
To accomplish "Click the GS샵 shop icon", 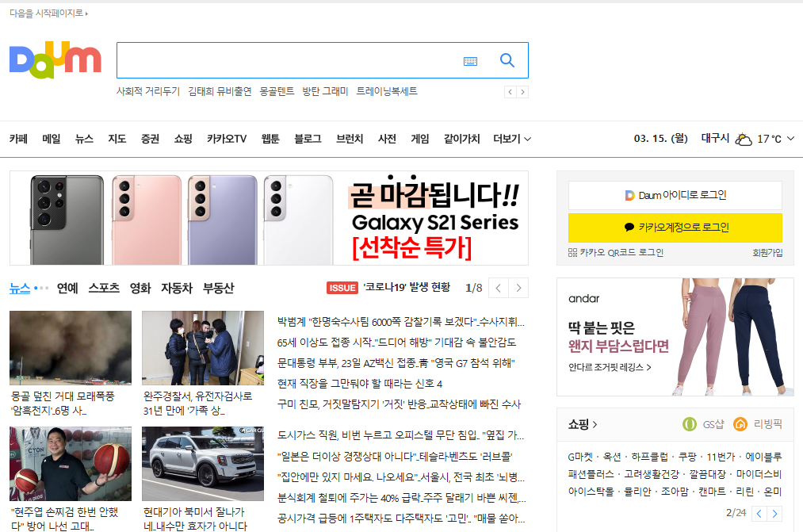I will (x=690, y=424).
